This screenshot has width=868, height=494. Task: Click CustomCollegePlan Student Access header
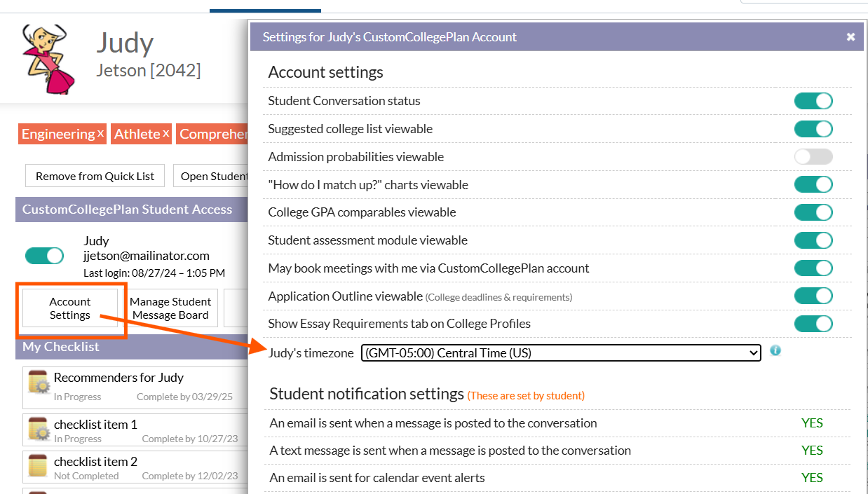pyautogui.click(x=132, y=210)
